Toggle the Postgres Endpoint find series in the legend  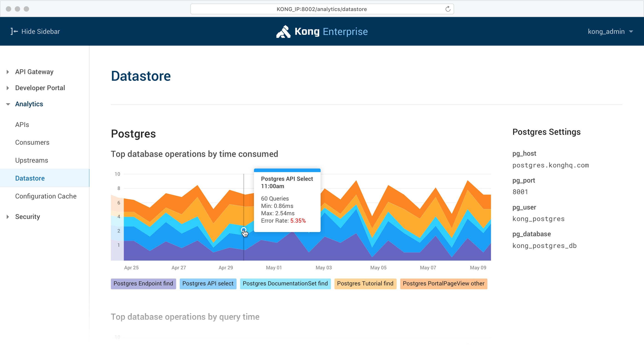[x=143, y=284]
